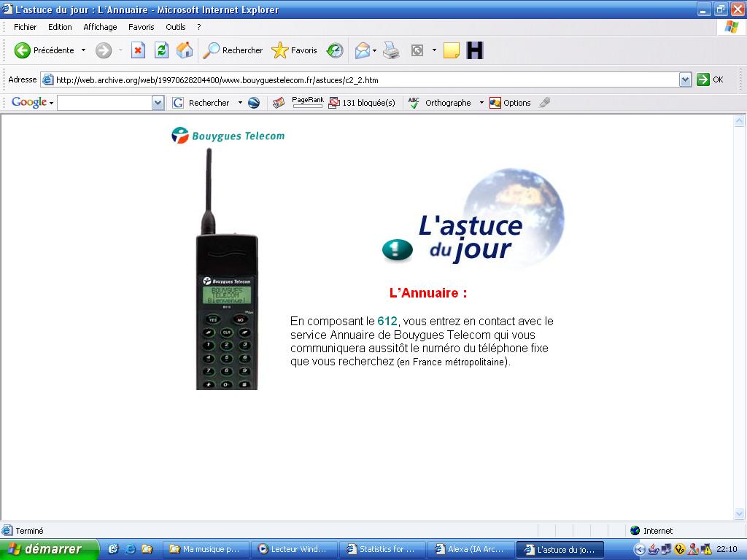This screenshot has width=747, height=560.
Task: Switch to Alexa (IA Arc... taskbar window
Action: pos(471,549)
